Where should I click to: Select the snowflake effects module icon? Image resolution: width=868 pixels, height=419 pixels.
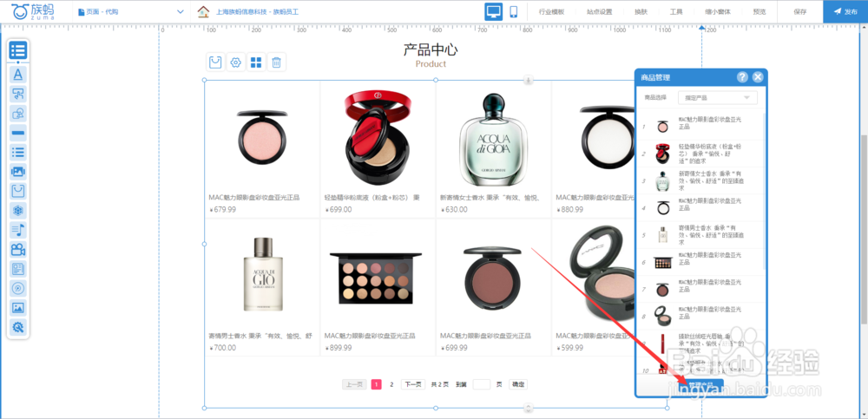tap(18, 210)
